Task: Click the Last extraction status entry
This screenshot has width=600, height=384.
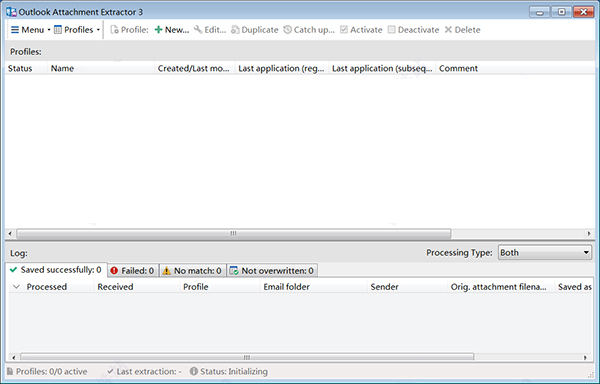Action: tap(144, 371)
